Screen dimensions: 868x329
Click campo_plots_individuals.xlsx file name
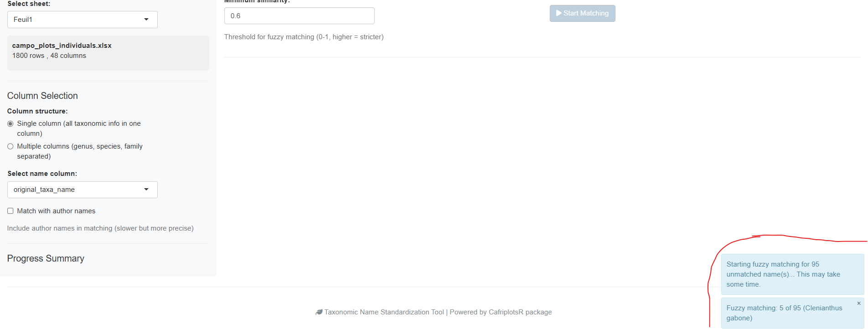[x=62, y=46]
